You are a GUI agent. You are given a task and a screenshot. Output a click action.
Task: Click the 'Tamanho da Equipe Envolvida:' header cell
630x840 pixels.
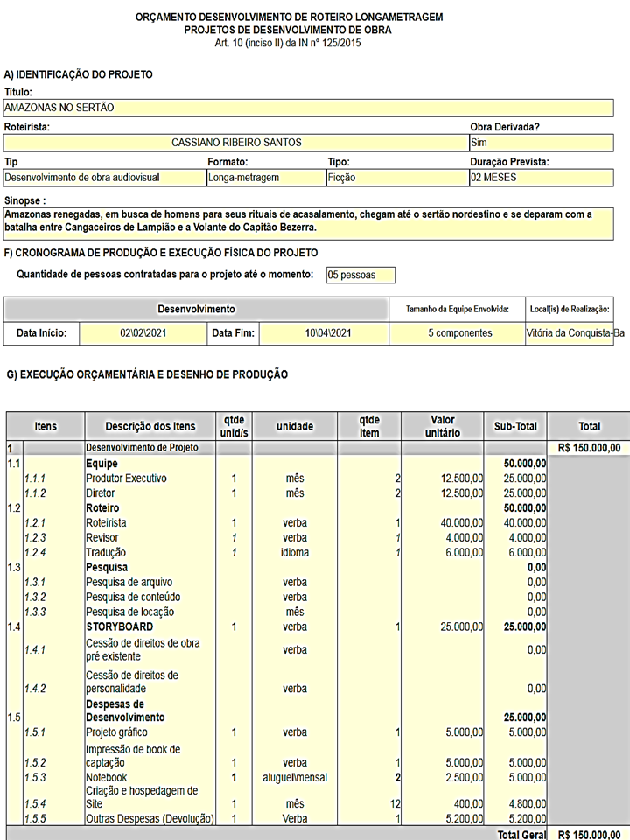click(457, 310)
